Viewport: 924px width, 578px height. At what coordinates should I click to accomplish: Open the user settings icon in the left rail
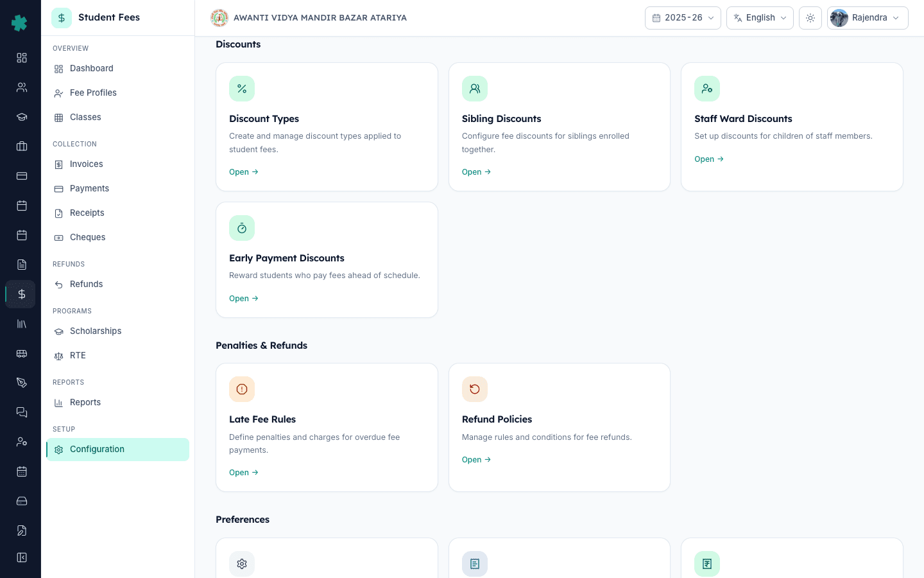click(x=22, y=442)
